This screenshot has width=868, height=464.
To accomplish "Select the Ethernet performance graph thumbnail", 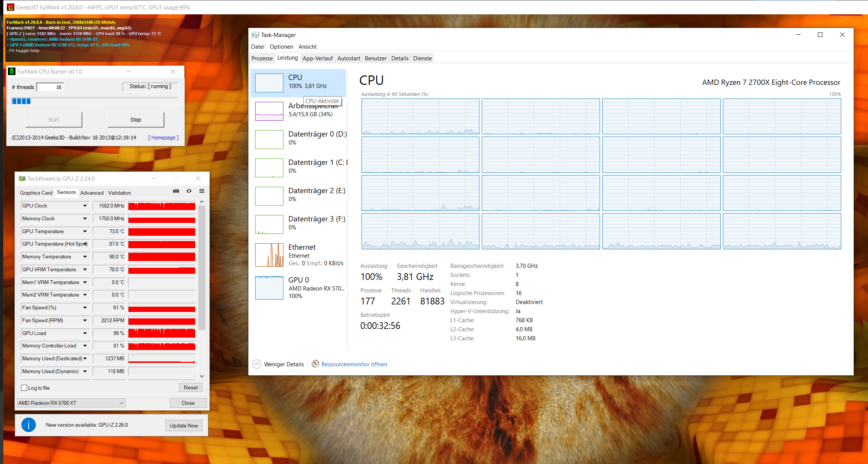I will pyautogui.click(x=269, y=255).
